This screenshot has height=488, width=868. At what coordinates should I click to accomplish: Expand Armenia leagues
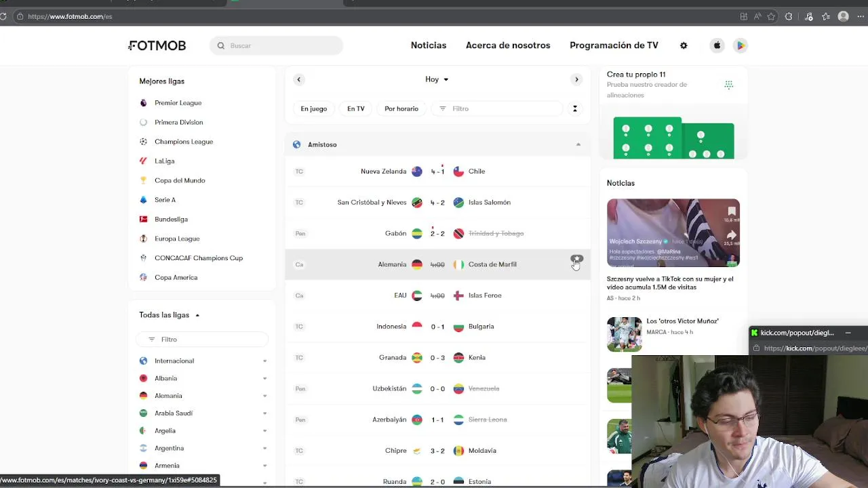point(264,466)
